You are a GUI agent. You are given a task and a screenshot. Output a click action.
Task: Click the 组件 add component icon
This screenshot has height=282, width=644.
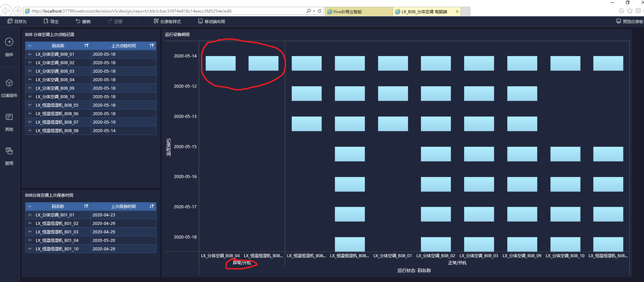pos(9,42)
